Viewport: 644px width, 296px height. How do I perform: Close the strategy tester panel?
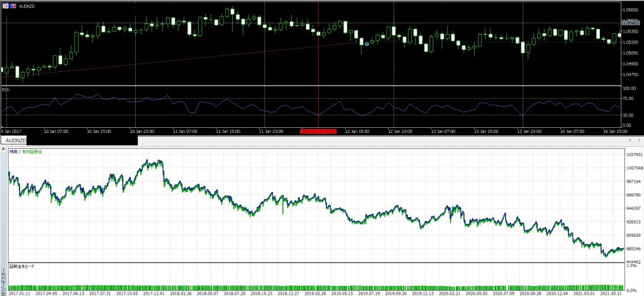3,150
